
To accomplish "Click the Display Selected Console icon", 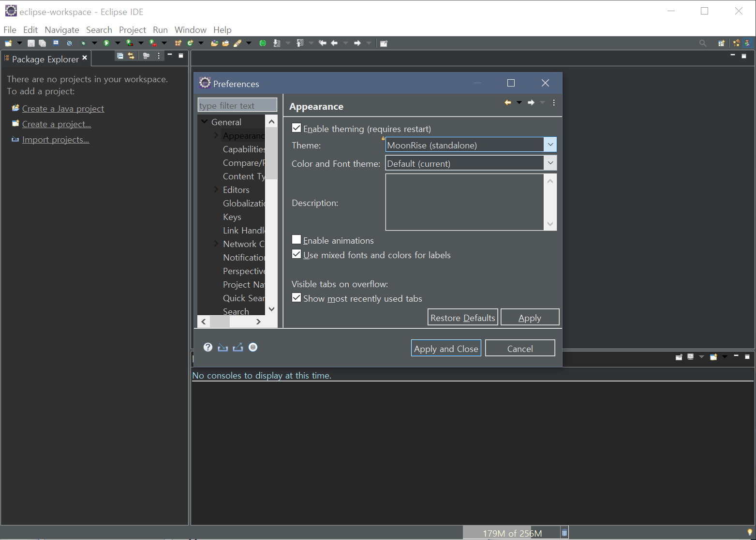I will (691, 357).
